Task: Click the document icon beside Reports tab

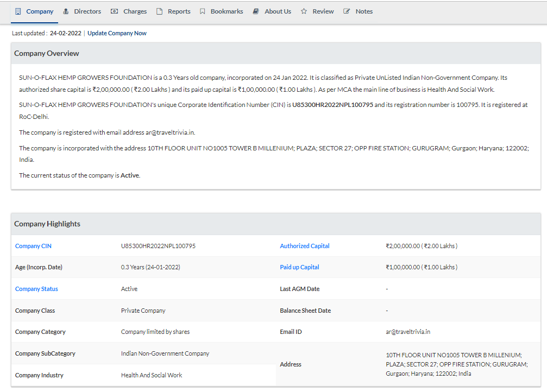Action: tap(159, 11)
